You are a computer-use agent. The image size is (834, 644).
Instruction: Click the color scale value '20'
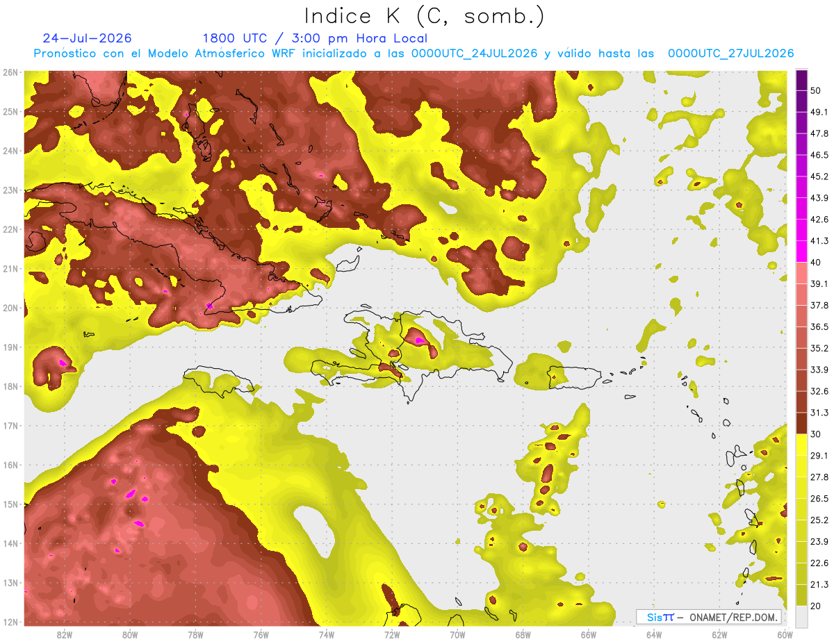816,605
